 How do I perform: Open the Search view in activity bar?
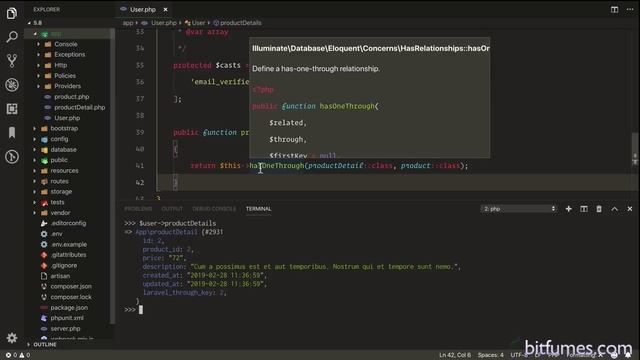click(x=12, y=37)
